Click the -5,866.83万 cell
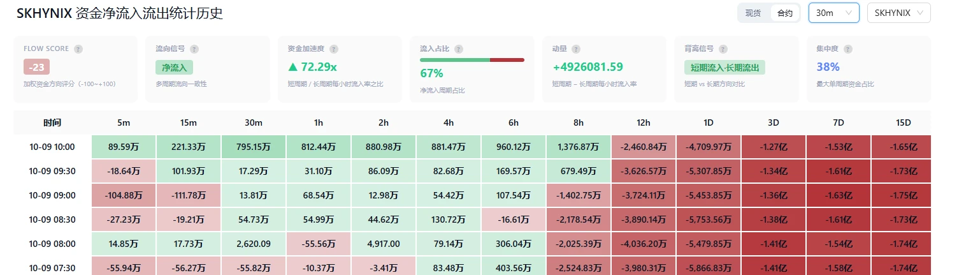Viewport: 980px width, 275px height. [709, 266]
